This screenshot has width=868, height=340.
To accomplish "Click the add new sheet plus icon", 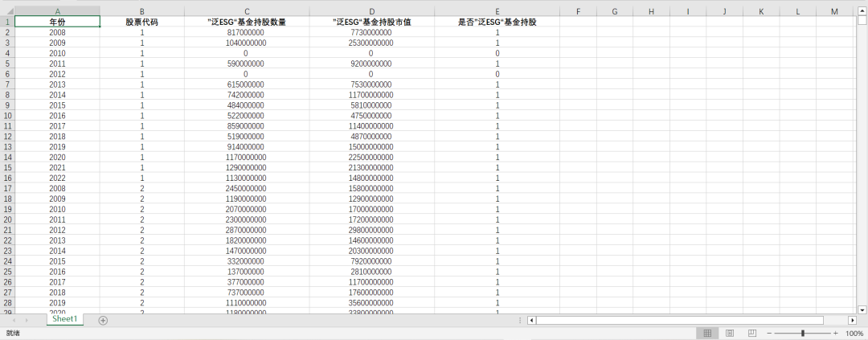I will tap(103, 320).
